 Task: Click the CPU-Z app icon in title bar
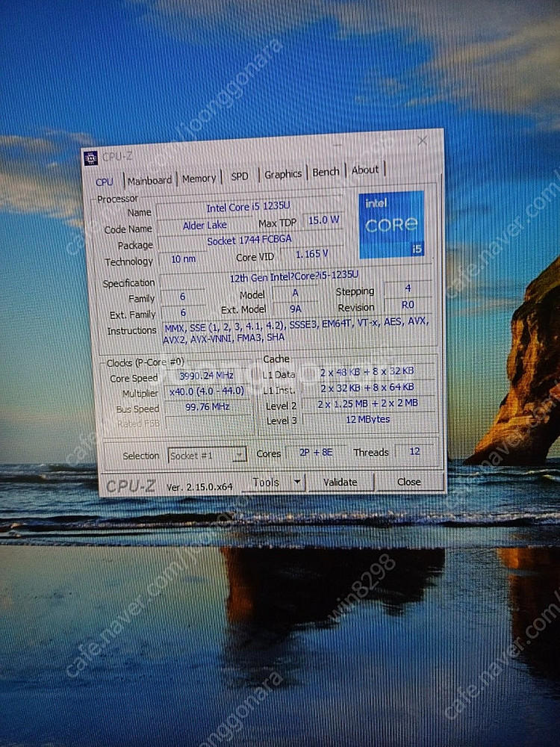point(90,158)
